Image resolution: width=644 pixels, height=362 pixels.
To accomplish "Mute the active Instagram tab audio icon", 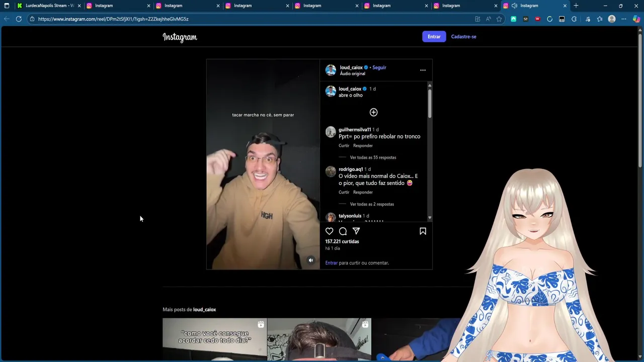I will (x=514, y=6).
